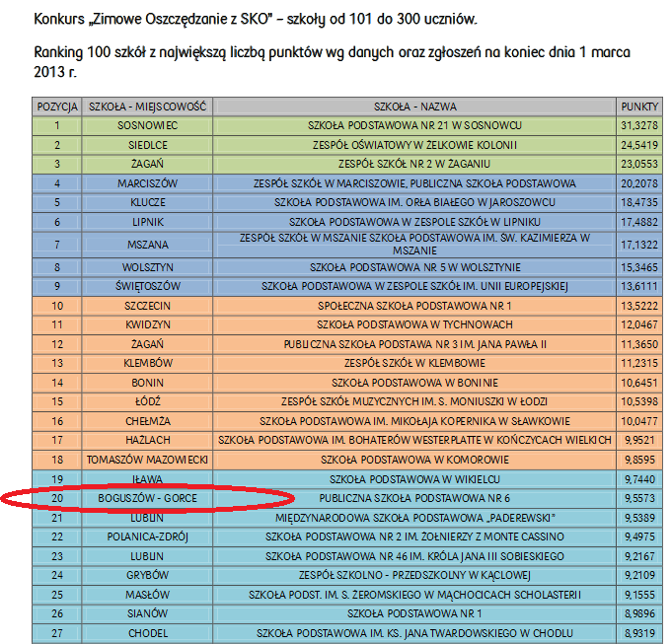Click ZESPÓŁ SZKÓŁ NR 2 W ŻAGANIU
This screenshot has height=644, width=671.
[x=414, y=165]
